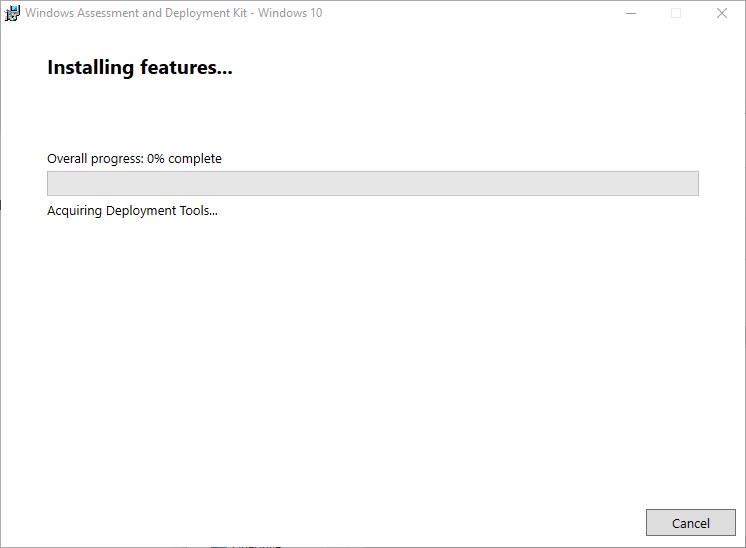Click the window title text 'Windows Assessment and Deployment Kit - Windows 10'
The image size is (746, 548).
pos(174,13)
